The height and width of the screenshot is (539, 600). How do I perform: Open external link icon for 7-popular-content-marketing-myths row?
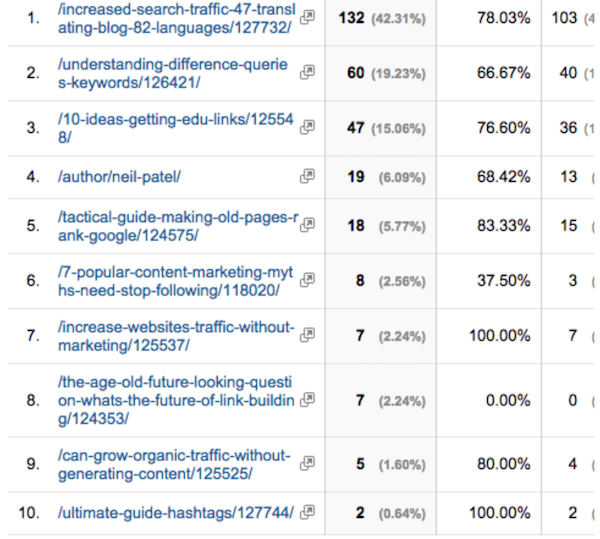point(307,280)
